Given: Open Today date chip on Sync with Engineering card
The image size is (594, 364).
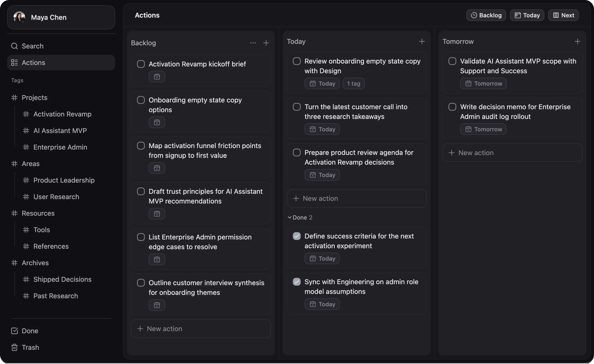Looking at the screenshot, I should point(322,304).
